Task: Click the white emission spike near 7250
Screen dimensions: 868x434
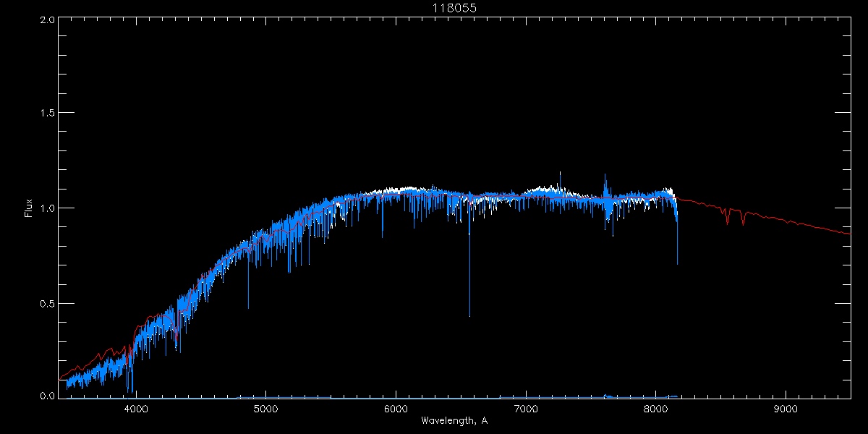Action: click(559, 174)
